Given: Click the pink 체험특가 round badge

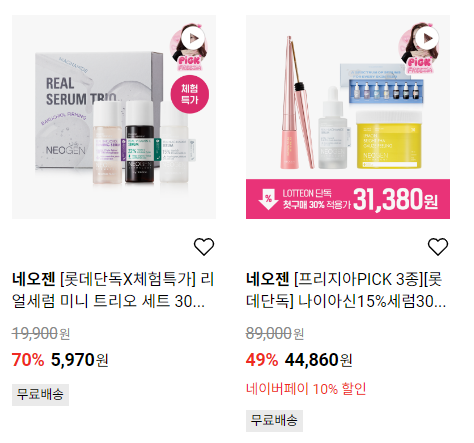Looking at the screenshot, I should [x=190, y=94].
